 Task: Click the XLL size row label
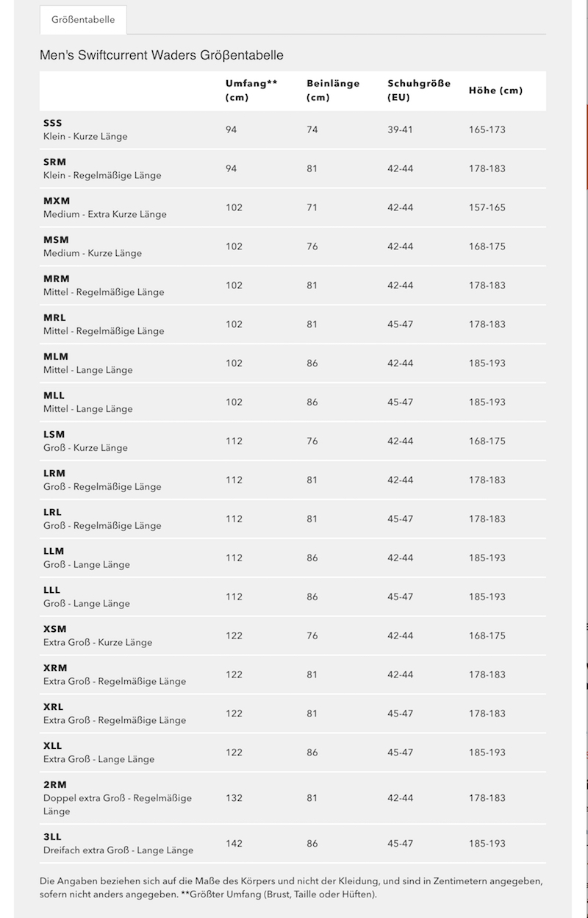click(53, 746)
